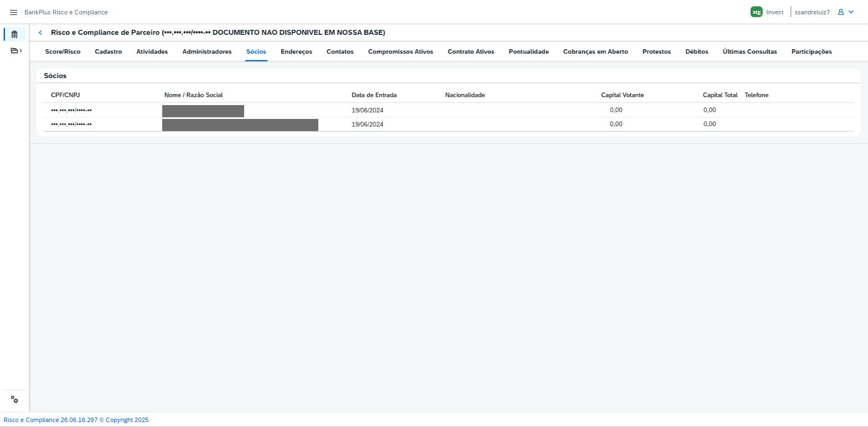The image size is (868, 427).
Task: Switch to the Score/Risco tab
Action: [x=63, y=51]
